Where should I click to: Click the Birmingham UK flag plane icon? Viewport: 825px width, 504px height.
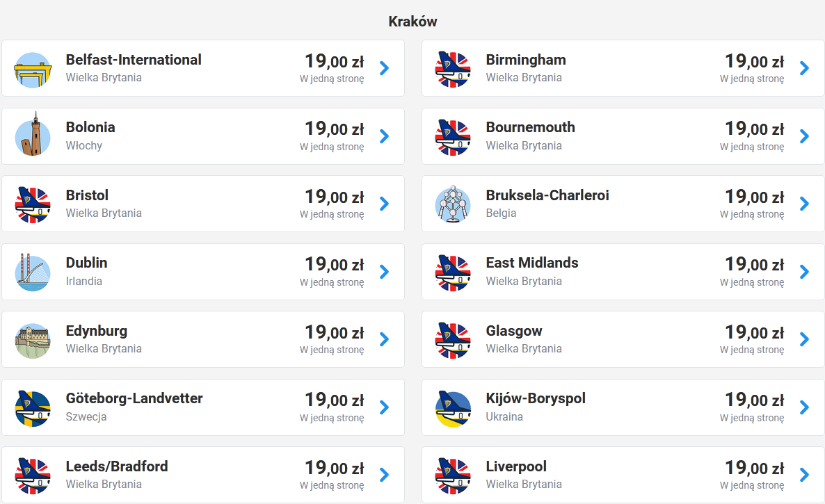[453, 69]
